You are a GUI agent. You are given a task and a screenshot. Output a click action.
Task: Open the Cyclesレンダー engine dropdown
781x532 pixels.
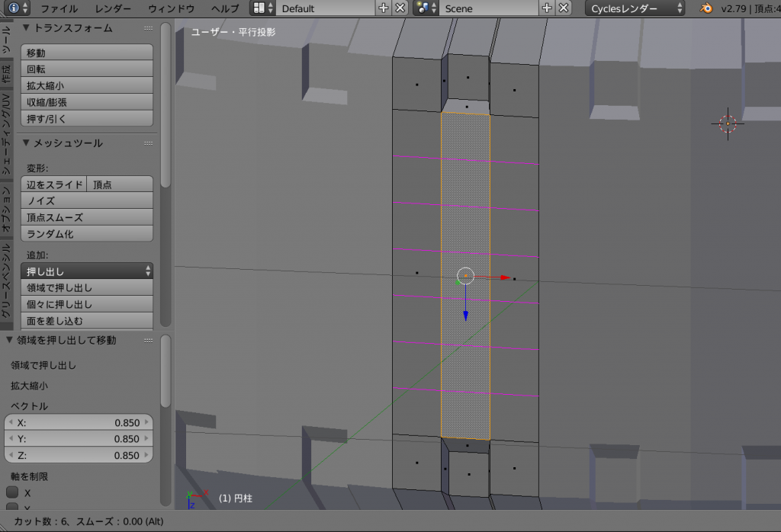(635, 8)
